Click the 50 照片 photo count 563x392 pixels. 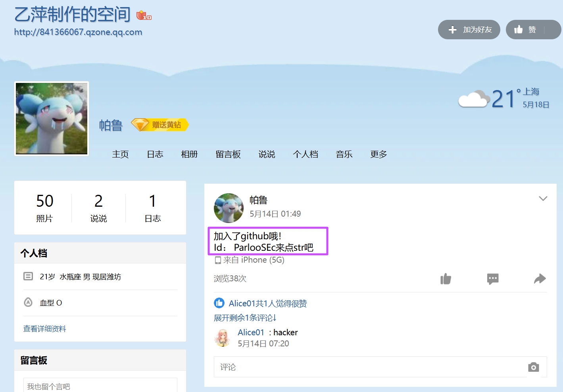pos(44,208)
